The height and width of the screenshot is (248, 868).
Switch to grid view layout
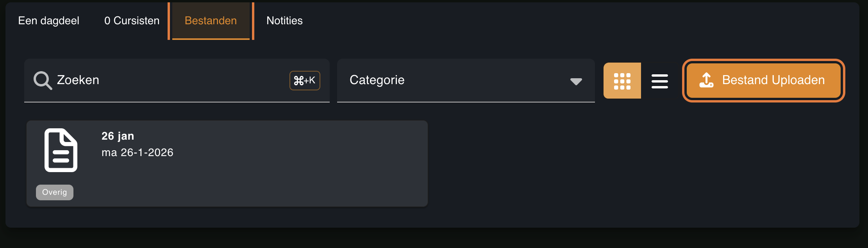[622, 81]
